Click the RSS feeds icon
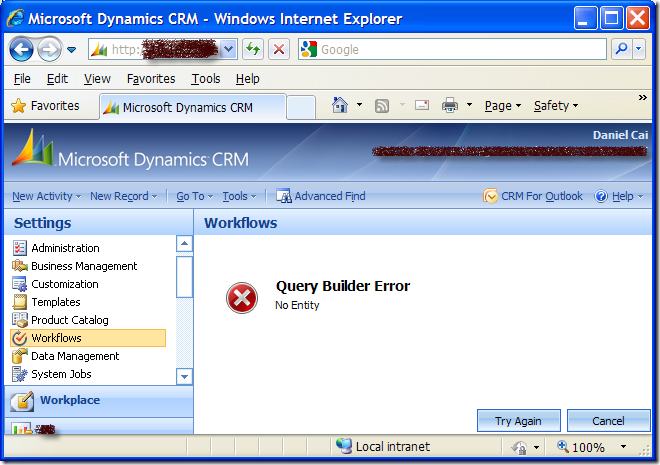Image resolution: width=660 pixels, height=465 pixels. point(382,106)
